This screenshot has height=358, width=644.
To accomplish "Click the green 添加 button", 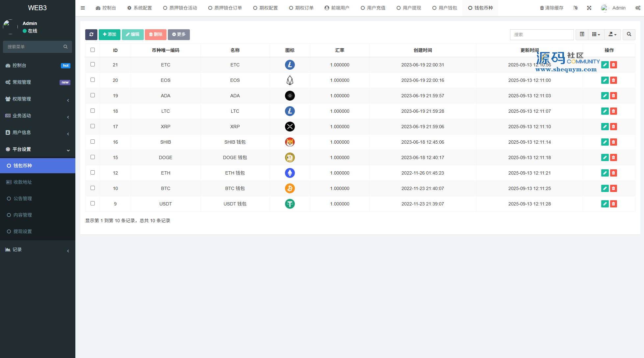I will (109, 35).
